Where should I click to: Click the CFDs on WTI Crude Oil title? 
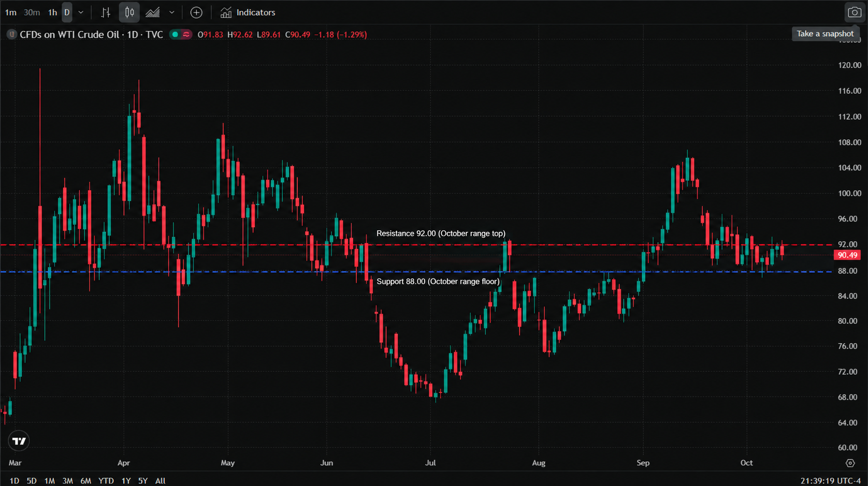(91, 35)
